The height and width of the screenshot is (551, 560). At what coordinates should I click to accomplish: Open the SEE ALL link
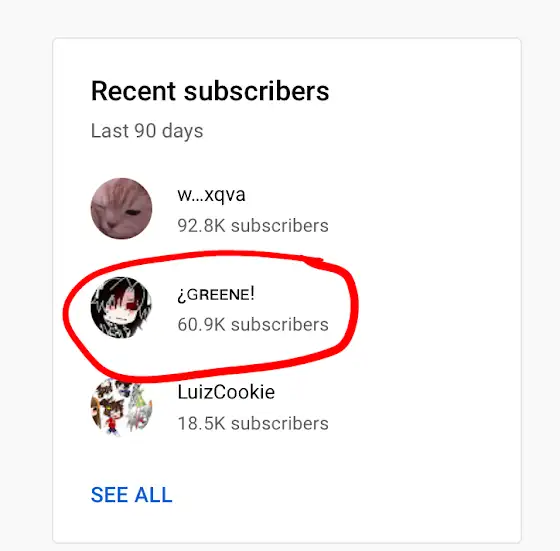131,495
